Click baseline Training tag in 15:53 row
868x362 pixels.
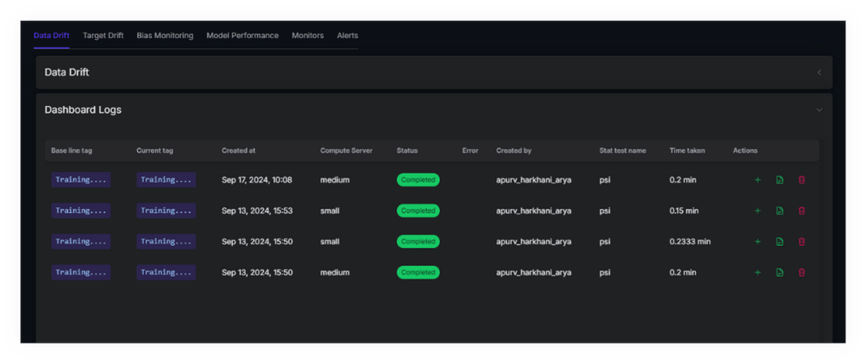pyautogui.click(x=81, y=211)
